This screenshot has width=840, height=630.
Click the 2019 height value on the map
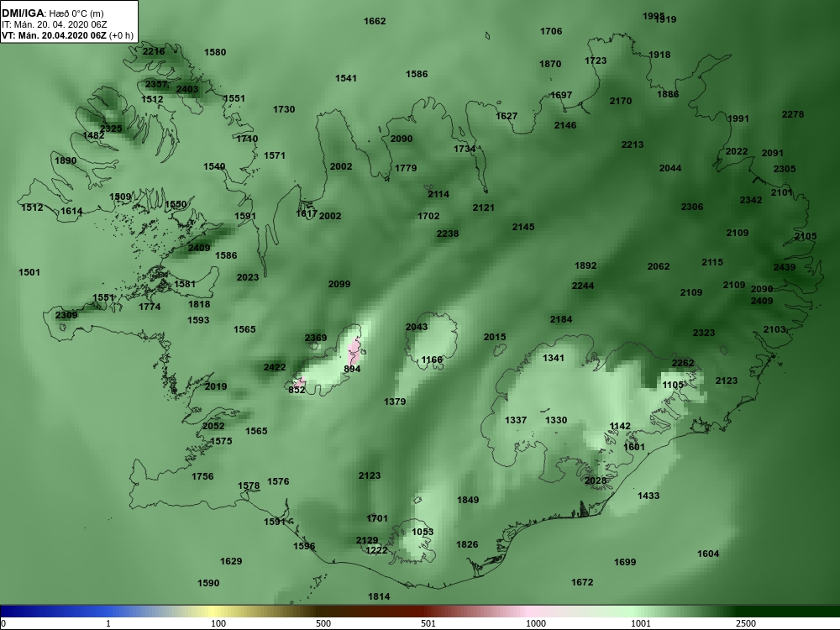[x=215, y=386]
